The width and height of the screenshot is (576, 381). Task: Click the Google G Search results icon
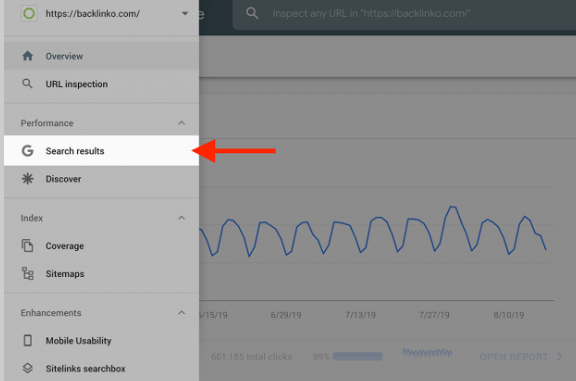28,151
